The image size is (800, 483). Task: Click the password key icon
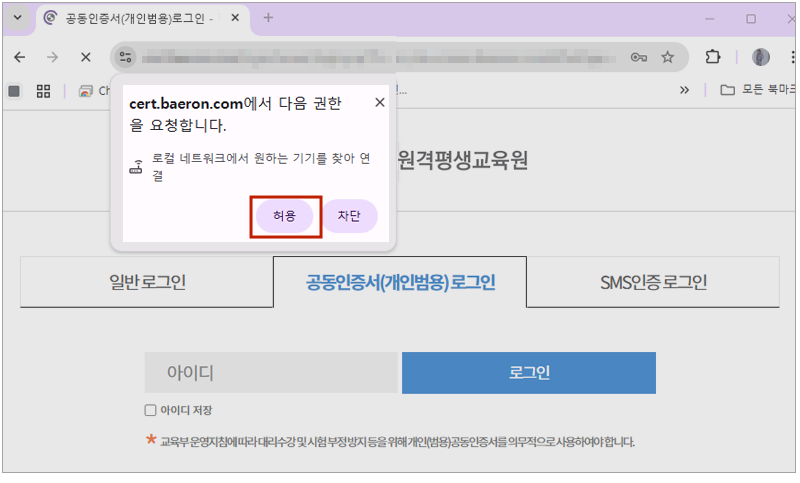click(x=639, y=57)
